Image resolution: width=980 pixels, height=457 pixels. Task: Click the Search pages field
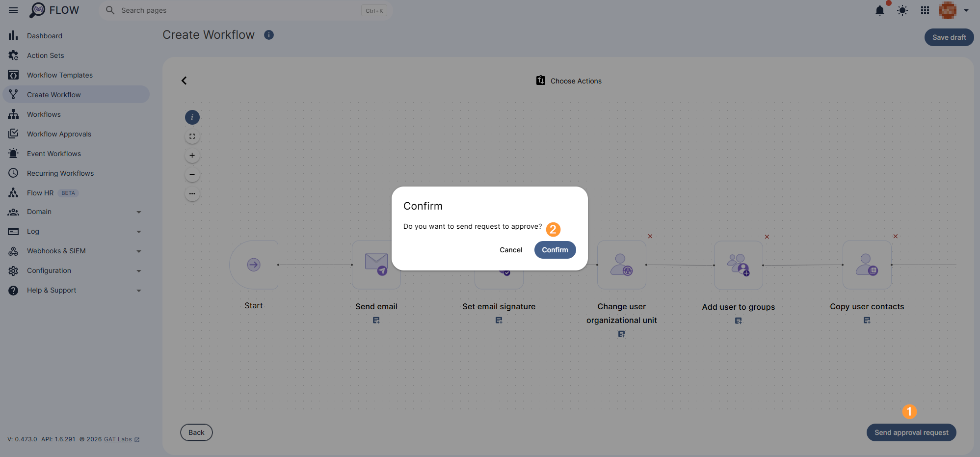pyautogui.click(x=245, y=10)
